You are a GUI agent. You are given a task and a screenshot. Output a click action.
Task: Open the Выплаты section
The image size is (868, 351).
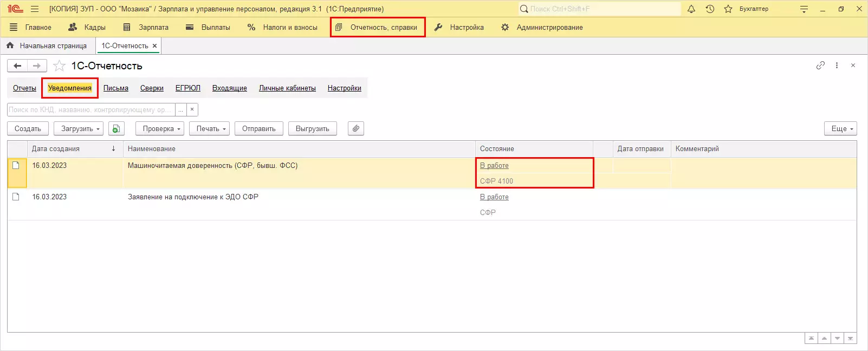pos(208,27)
